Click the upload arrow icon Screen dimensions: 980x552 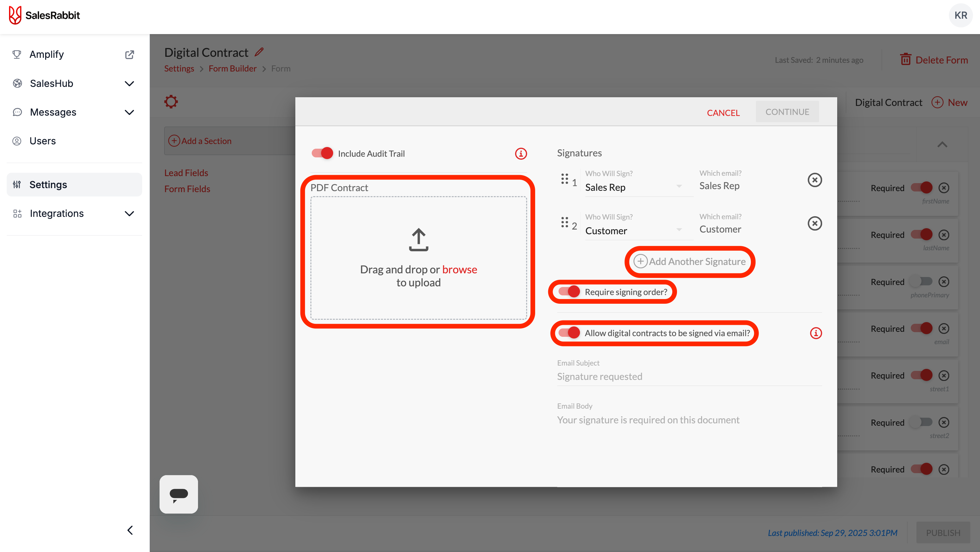[418, 240]
